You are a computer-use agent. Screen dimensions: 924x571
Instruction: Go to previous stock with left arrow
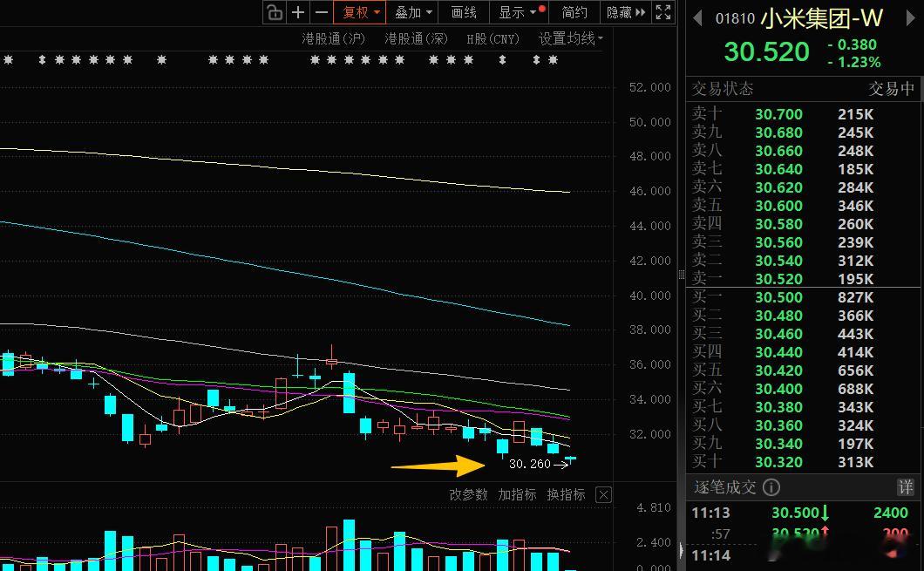coord(697,18)
